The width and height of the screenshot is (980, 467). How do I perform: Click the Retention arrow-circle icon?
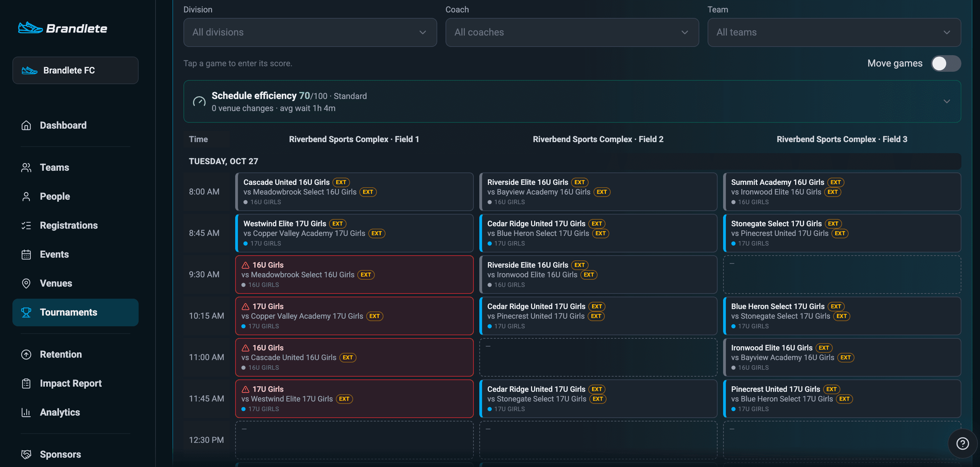(26, 354)
